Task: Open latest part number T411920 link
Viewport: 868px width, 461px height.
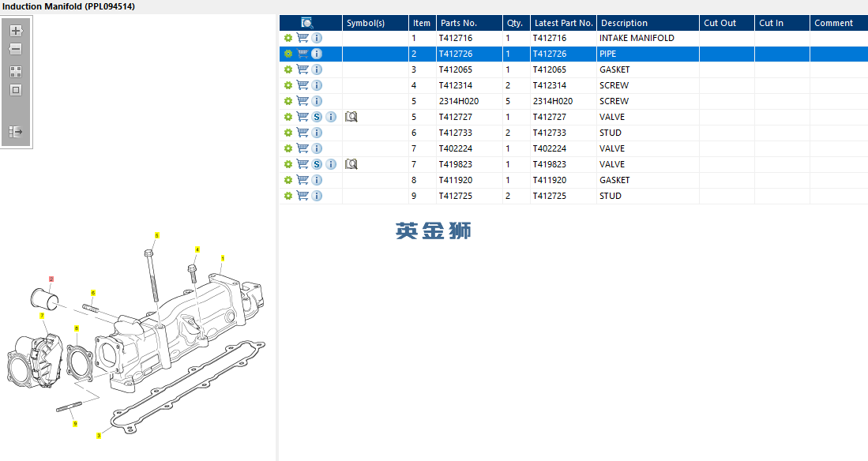Action: (x=549, y=180)
